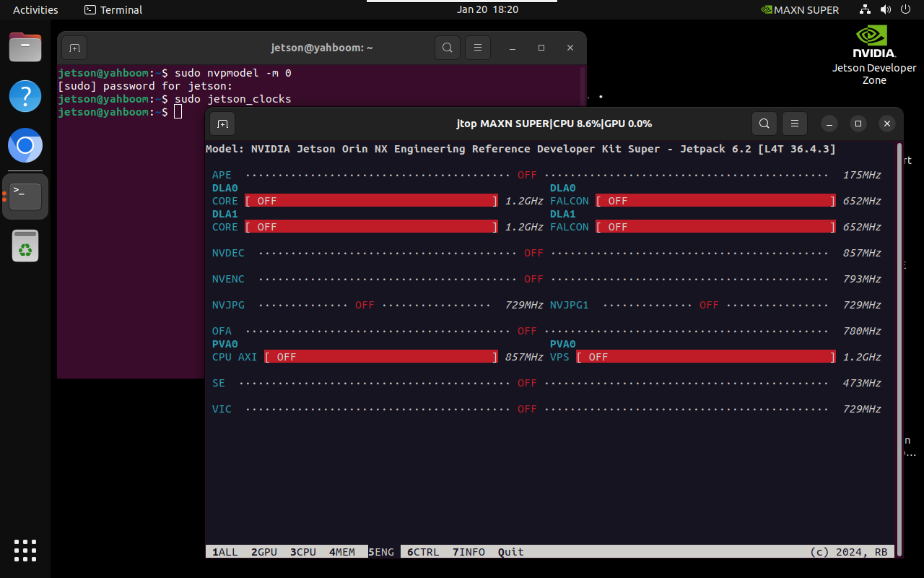The height and width of the screenshot is (578, 924).
Task: Open Activities overview
Action: 35,10
